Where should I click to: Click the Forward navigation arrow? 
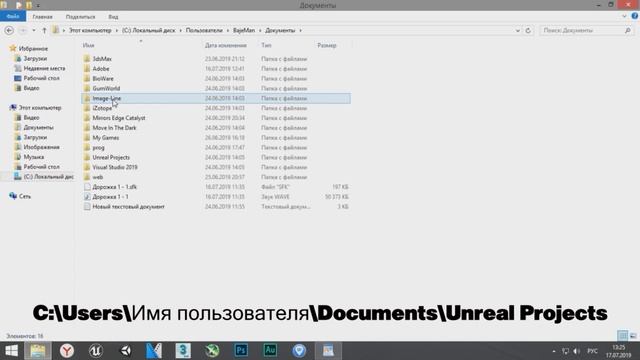coord(23,31)
